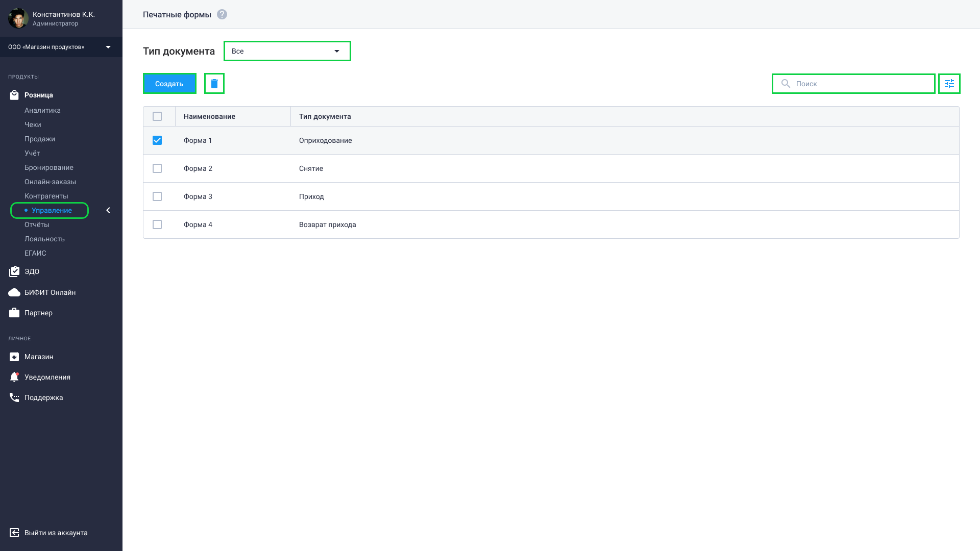
Task: Toggle the select-all header checkbox
Action: point(157,116)
